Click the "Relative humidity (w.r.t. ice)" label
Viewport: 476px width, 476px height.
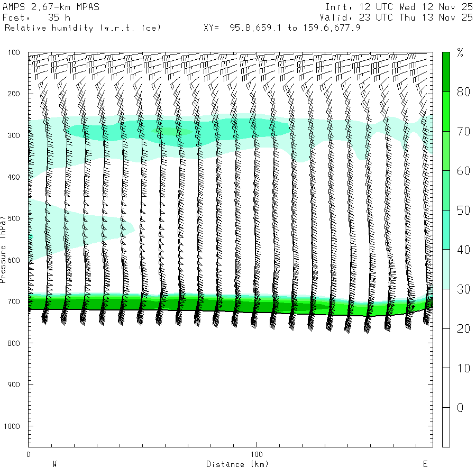83,28
